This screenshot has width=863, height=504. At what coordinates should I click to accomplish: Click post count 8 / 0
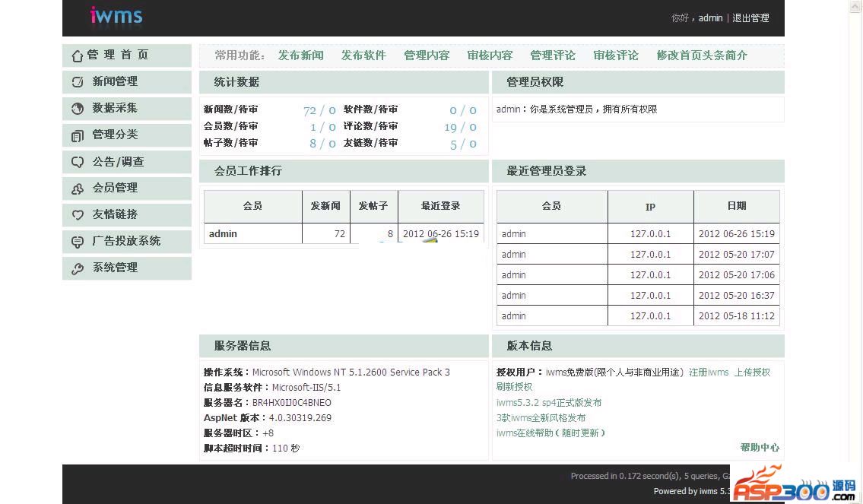[322, 144]
